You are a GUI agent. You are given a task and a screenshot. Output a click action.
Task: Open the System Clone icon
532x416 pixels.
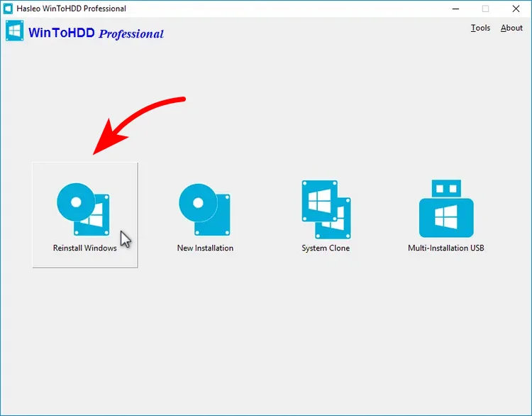point(326,209)
